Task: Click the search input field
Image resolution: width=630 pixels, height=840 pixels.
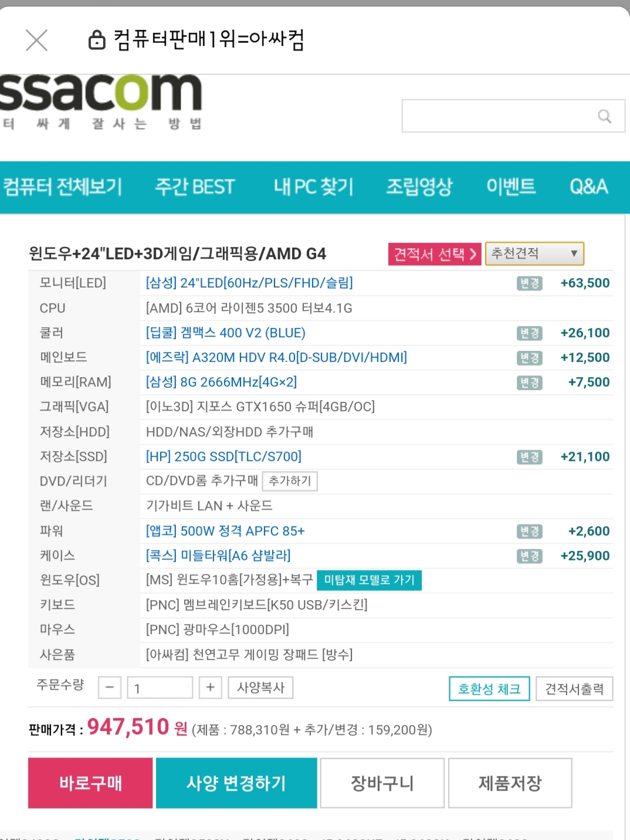Action: point(499,116)
